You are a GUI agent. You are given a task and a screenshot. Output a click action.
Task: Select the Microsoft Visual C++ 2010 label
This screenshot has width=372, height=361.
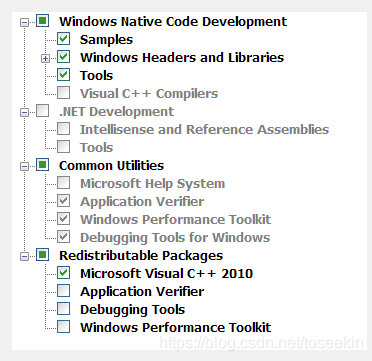click(167, 274)
